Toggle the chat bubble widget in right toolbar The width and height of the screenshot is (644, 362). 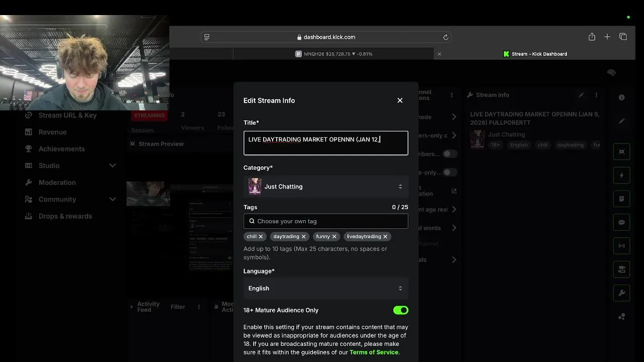[622, 222]
